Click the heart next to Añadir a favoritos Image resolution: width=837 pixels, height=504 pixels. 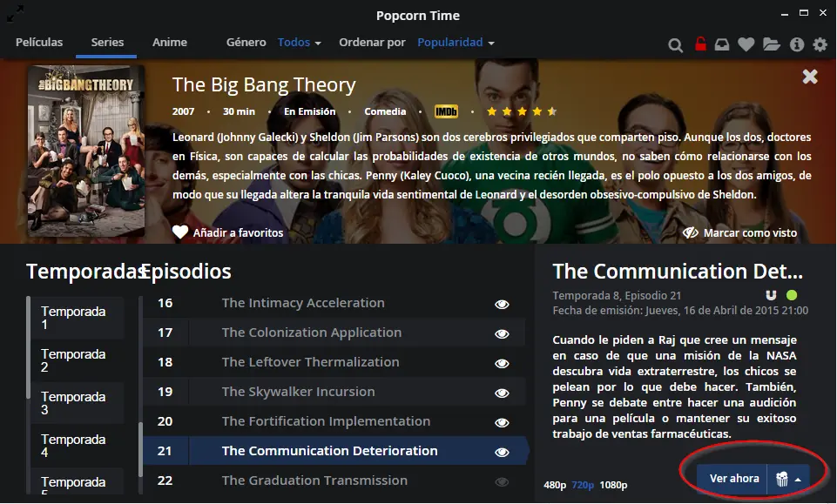tap(180, 232)
